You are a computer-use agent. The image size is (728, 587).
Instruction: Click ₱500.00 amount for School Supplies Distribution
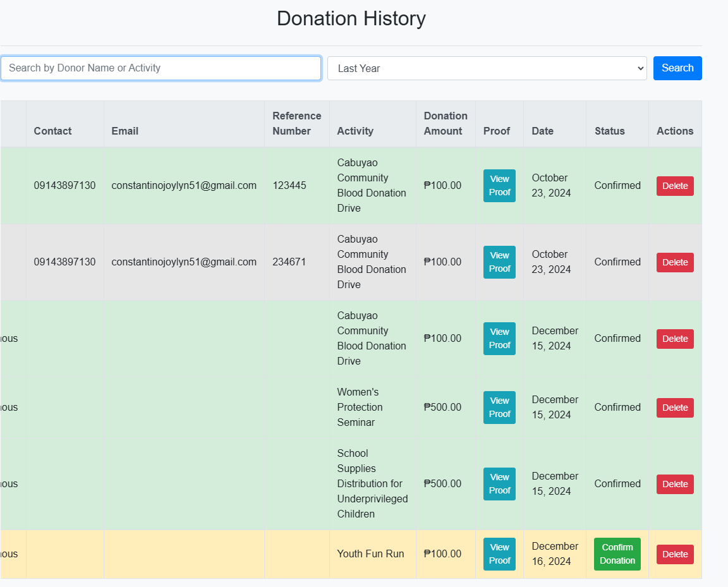442,484
